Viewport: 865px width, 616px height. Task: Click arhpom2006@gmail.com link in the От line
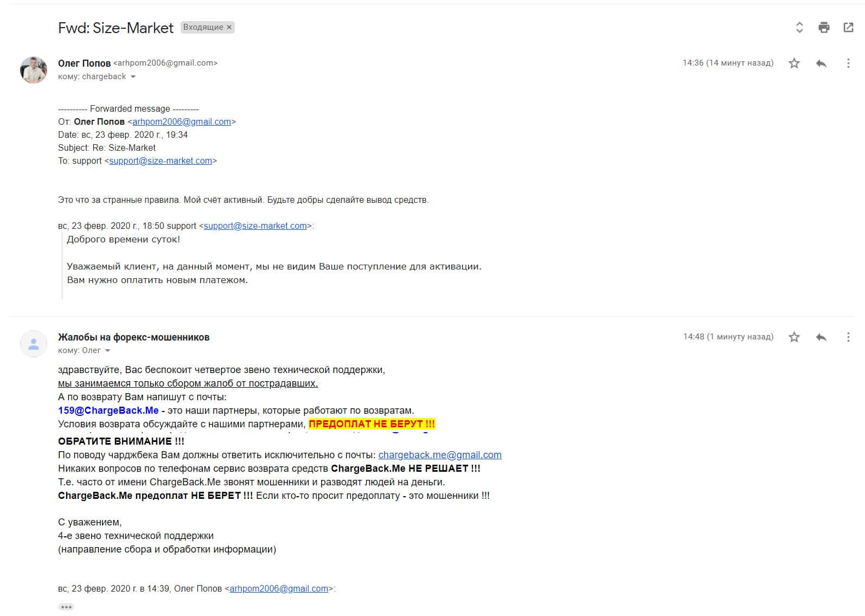click(182, 122)
